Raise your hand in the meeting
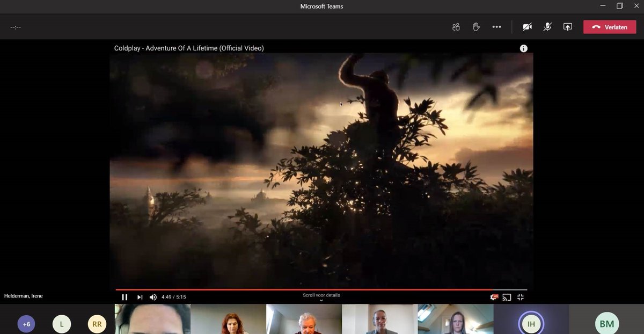 (x=476, y=27)
